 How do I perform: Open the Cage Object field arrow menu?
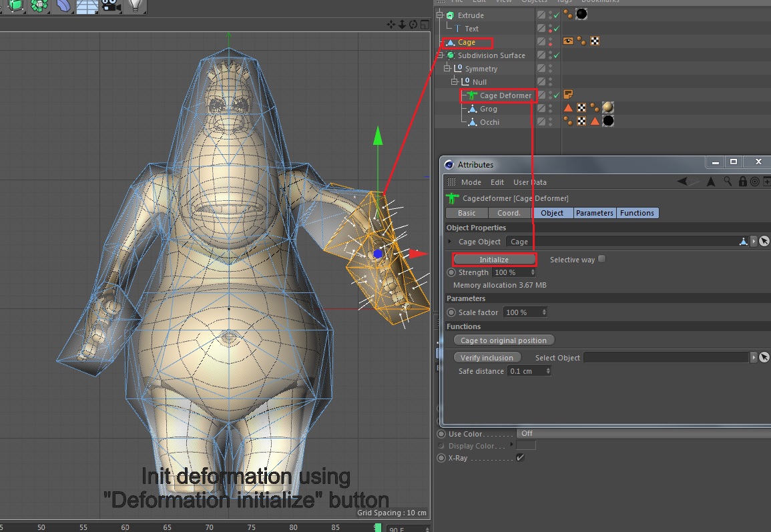(753, 241)
